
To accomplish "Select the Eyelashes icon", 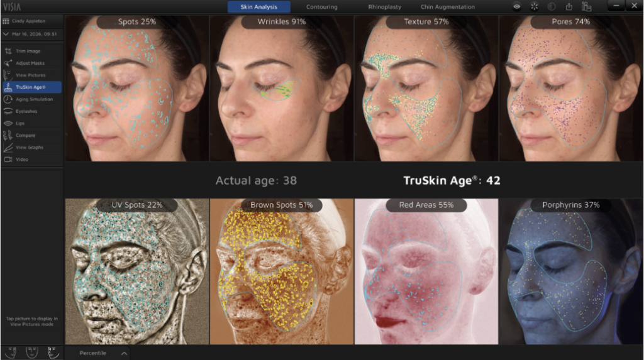I will (8, 111).
